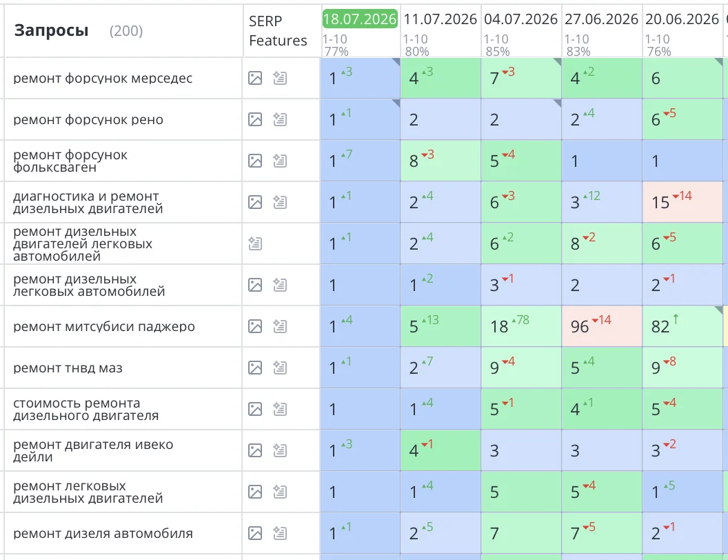
Task: Click image icon for ремонт митсубиси паджеро
Action: point(255,326)
